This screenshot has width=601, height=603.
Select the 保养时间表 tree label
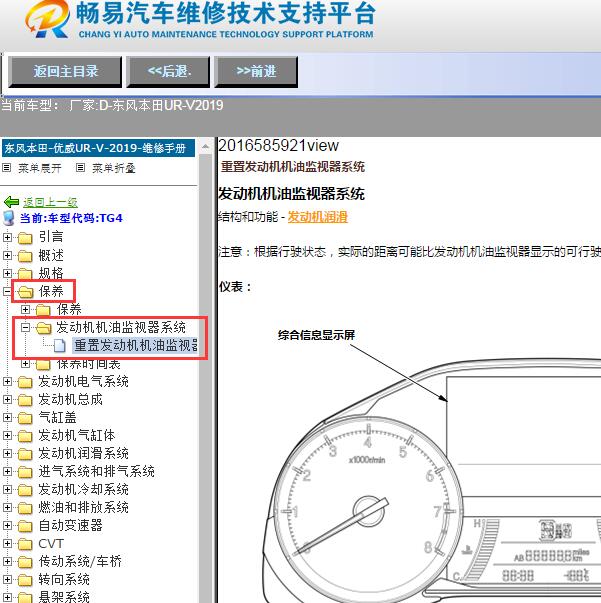pos(88,363)
